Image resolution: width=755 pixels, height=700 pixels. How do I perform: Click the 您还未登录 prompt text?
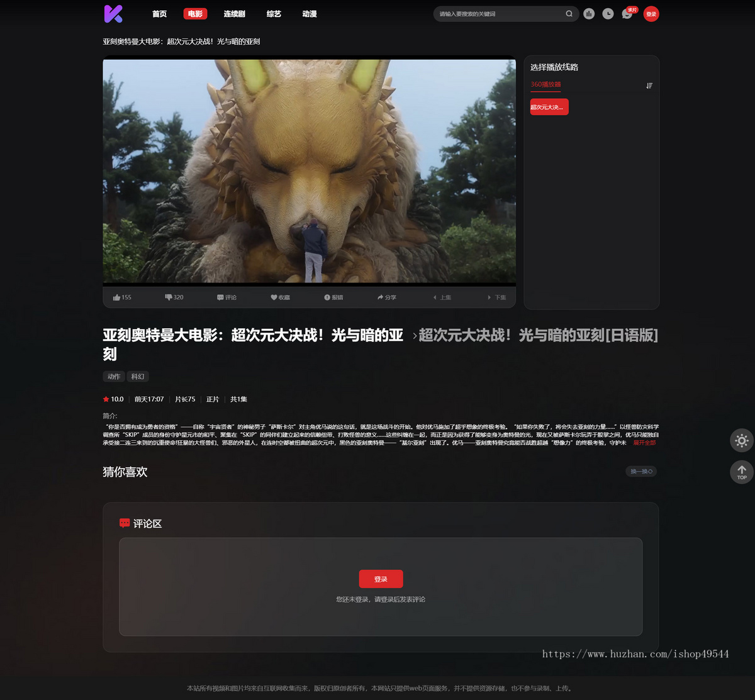(x=381, y=599)
